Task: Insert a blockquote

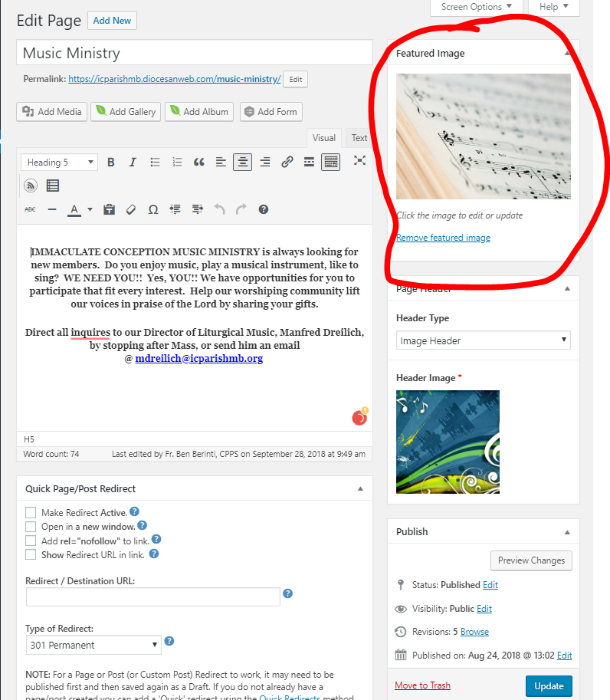Action: point(198,162)
